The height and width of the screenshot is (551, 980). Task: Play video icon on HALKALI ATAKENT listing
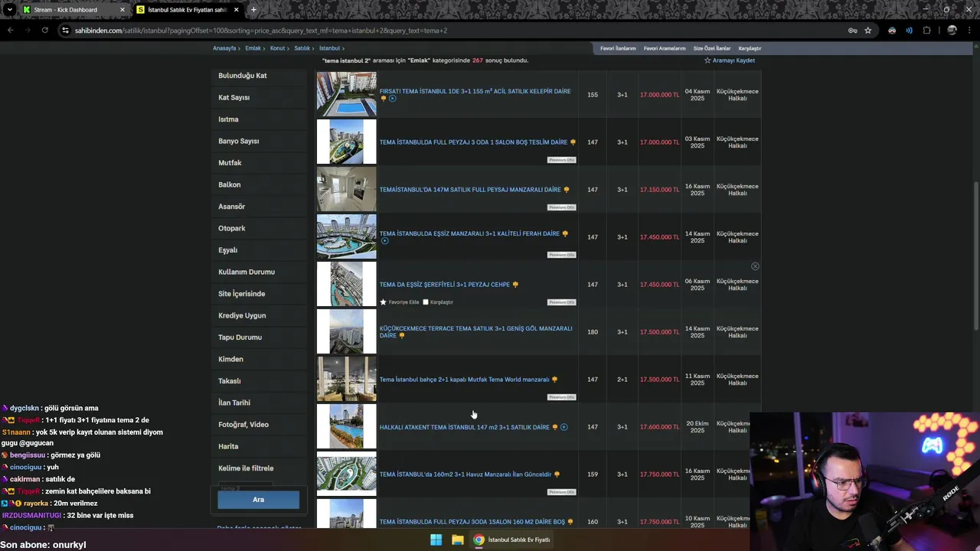point(564,427)
